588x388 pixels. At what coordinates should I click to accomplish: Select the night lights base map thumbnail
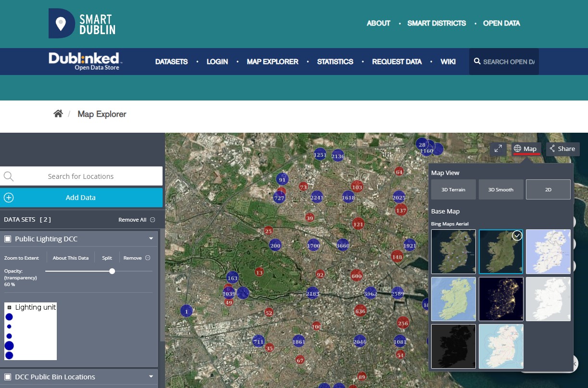[x=501, y=299]
